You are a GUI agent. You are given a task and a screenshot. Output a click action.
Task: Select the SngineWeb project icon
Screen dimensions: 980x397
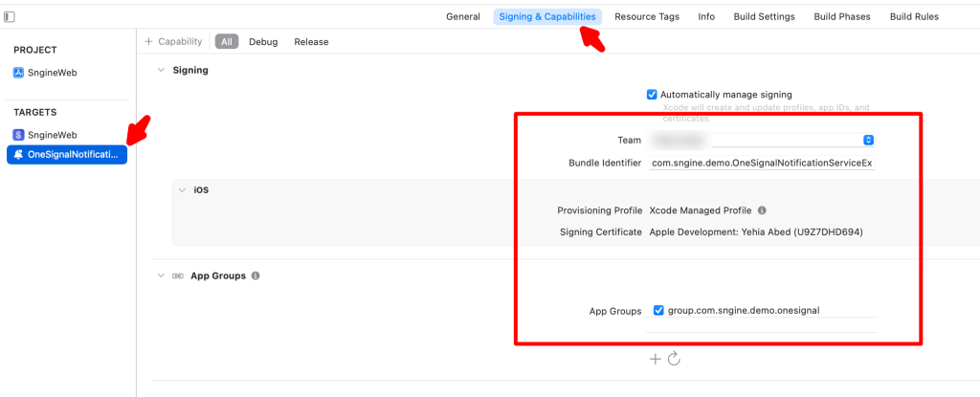pyautogui.click(x=18, y=73)
